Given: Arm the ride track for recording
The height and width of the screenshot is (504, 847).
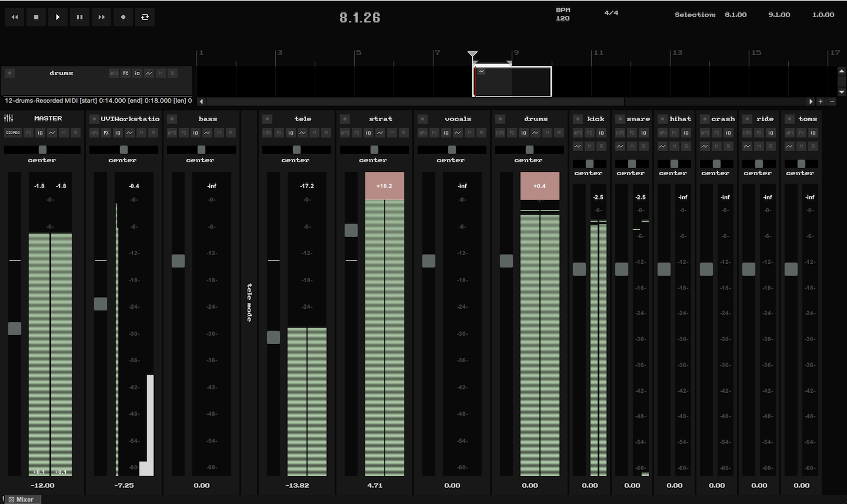Looking at the screenshot, I should [x=747, y=119].
